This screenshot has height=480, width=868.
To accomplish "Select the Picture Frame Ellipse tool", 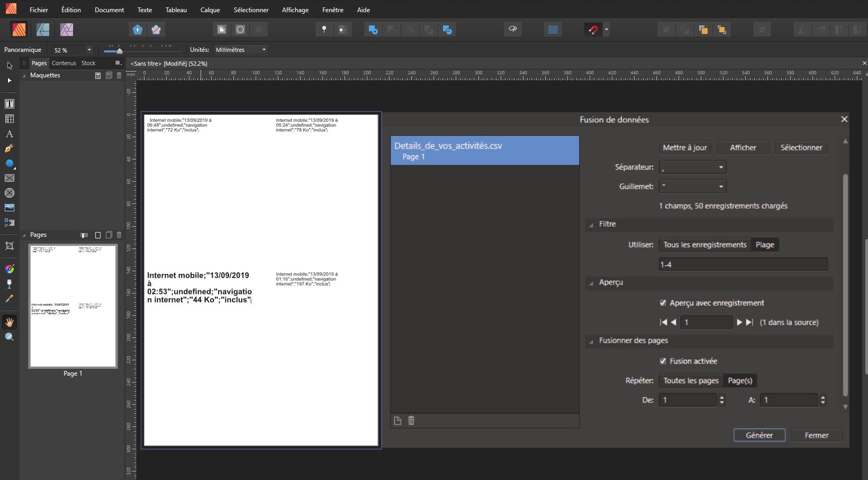I will point(10,193).
